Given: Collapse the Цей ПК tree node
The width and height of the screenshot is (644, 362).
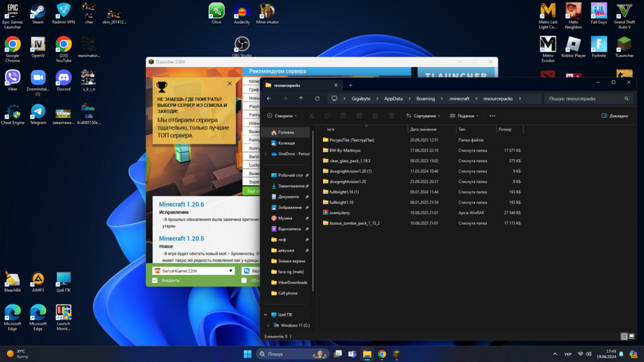Looking at the screenshot, I should click(x=266, y=315).
